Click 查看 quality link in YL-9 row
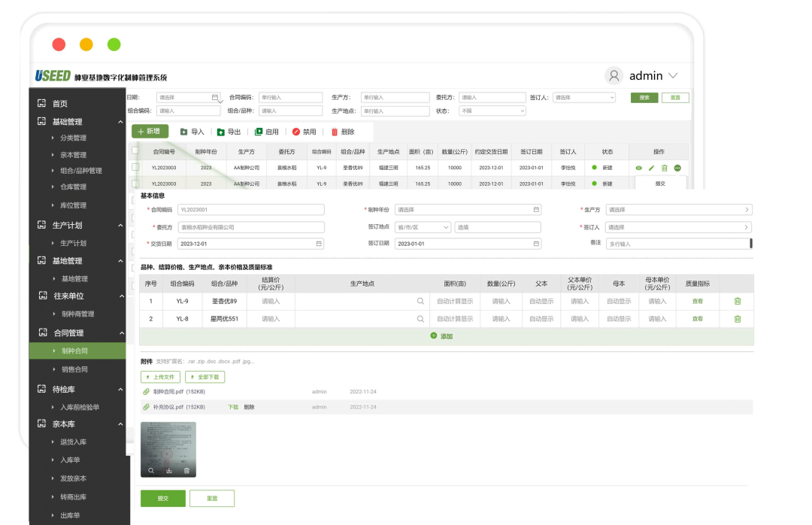 tap(698, 301)
